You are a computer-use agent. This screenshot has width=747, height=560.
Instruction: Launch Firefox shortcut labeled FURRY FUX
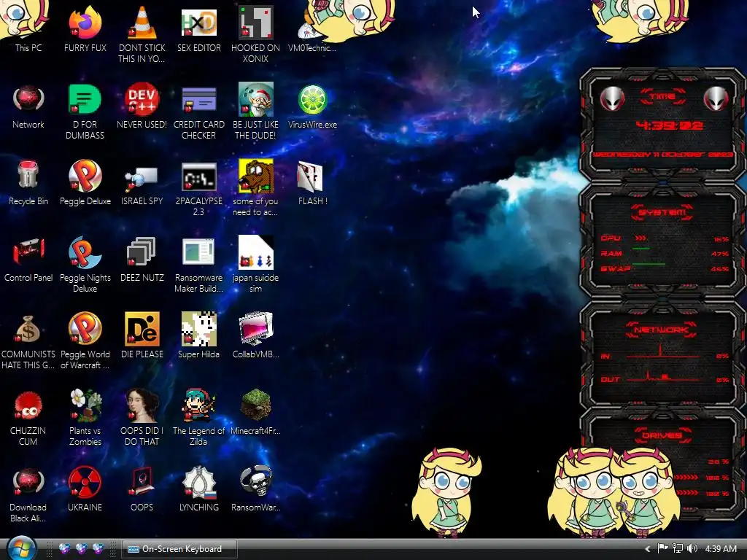pos(85,28)
